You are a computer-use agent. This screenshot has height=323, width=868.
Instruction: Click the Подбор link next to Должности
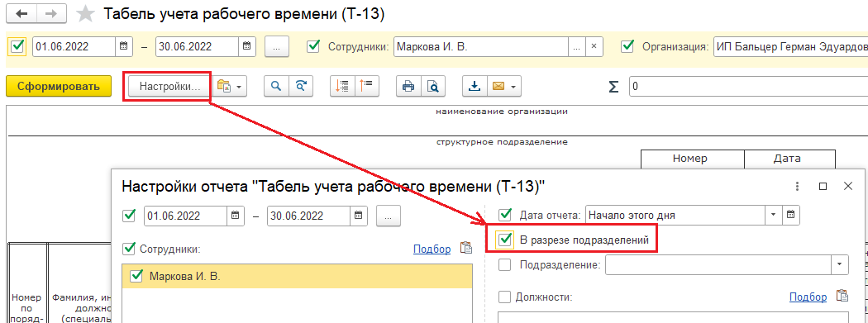point(808,297)
